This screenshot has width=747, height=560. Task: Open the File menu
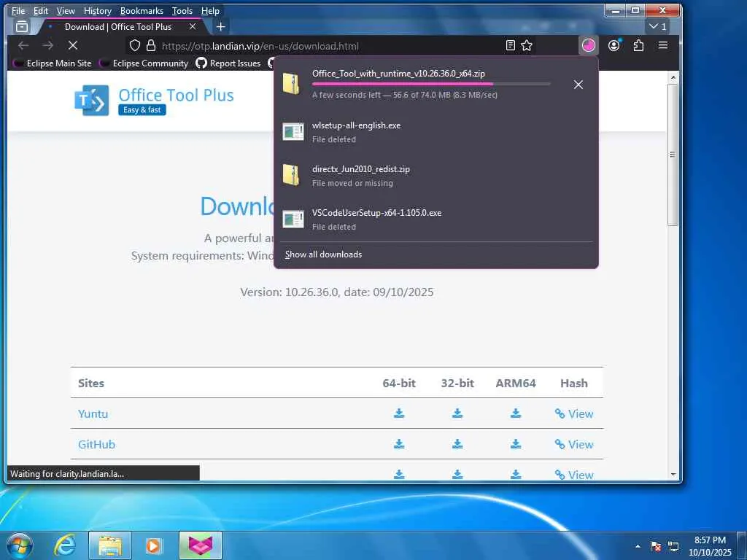coord(18,10)
